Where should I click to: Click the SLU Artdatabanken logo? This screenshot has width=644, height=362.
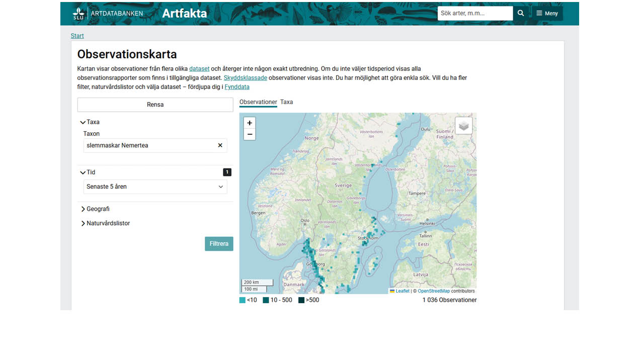click(x=108, y=14)
